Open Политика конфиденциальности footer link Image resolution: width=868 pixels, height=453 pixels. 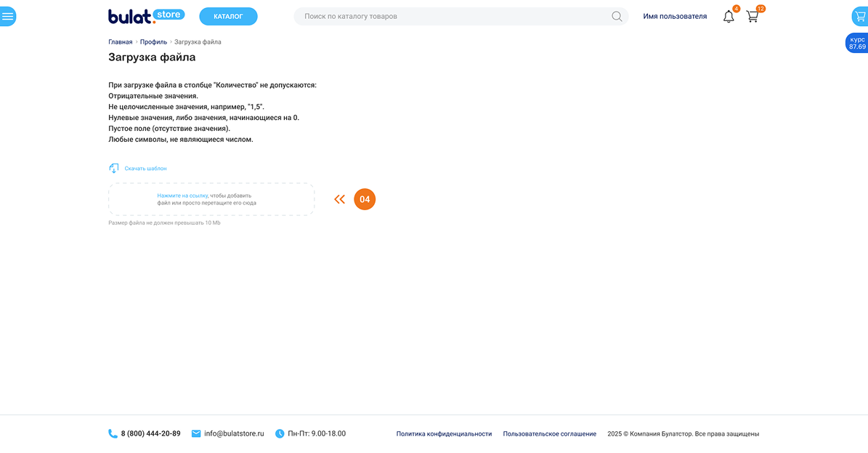(x=444, y=434)
